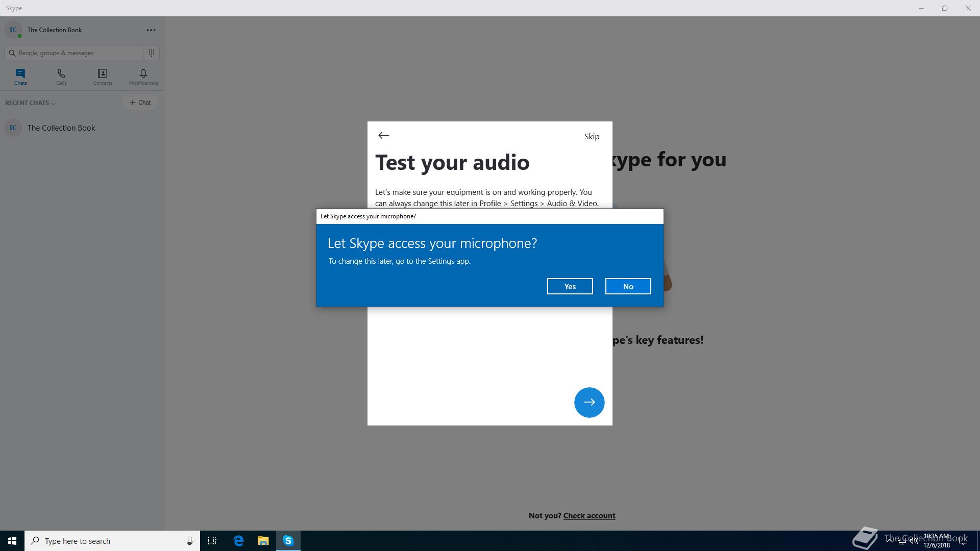980x551 pixels.
Task: Open File Explorer from the taskbar
Action: (x=263, y=541)
